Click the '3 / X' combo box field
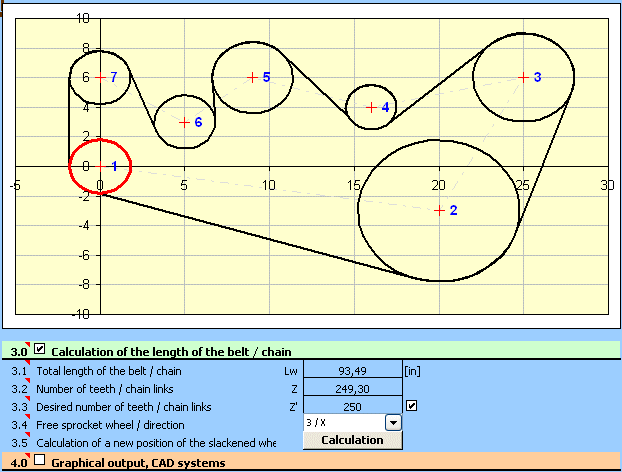 (343, 423)
